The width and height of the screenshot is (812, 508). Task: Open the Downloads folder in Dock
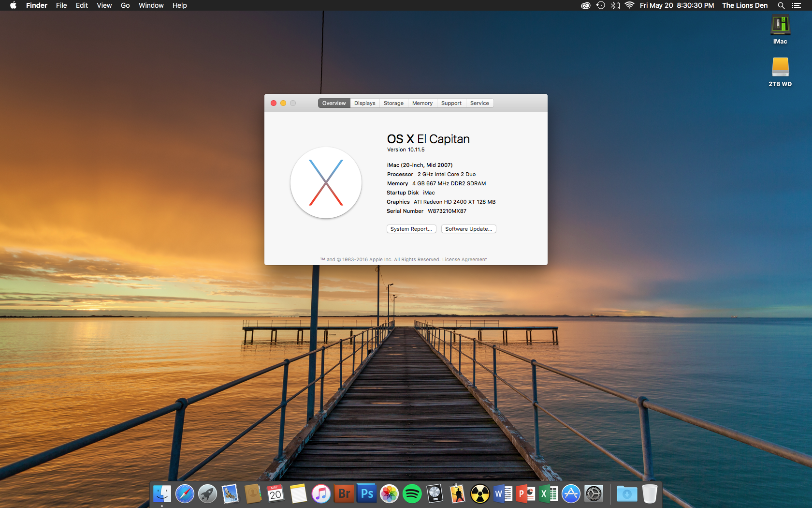click(x=627, y=493)
